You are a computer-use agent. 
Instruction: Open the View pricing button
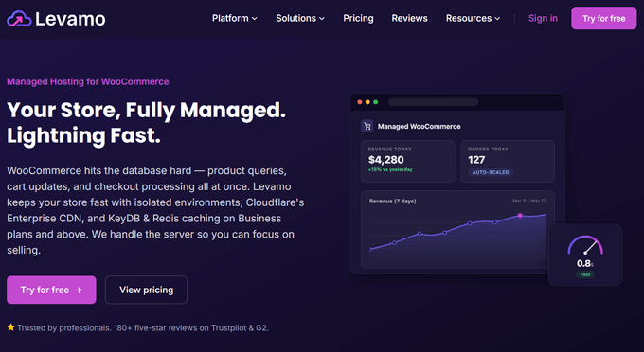146,290
